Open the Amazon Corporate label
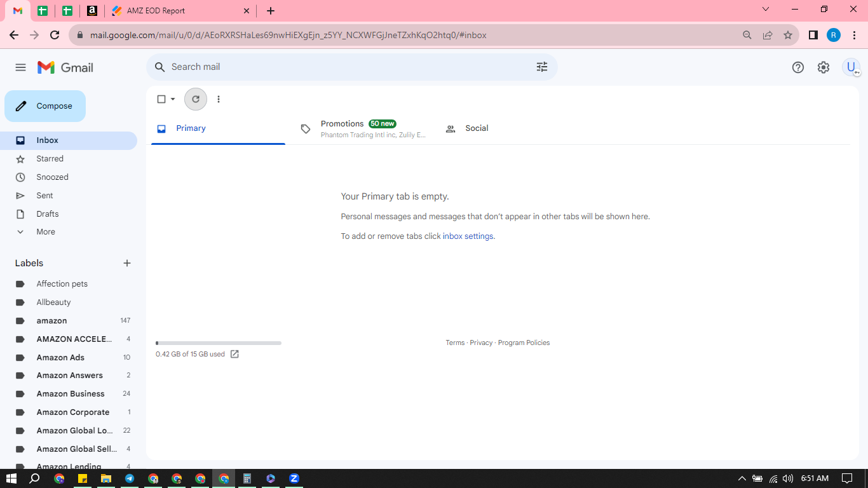The width and height of the screenshot is (868, 488). [x=69, y=412]
